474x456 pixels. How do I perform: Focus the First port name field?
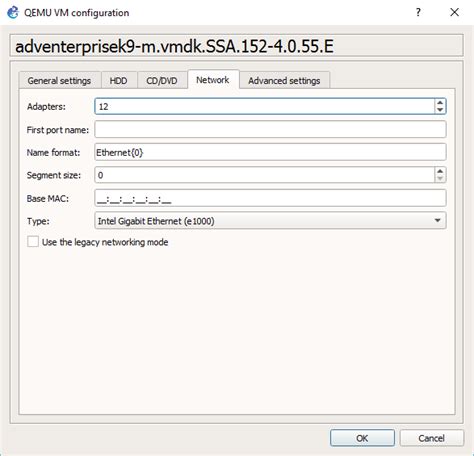(270, 130)
